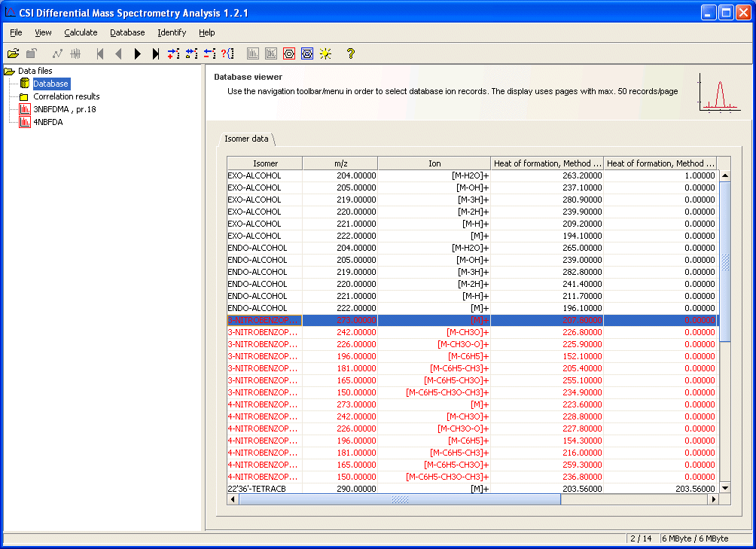Select Correlation results in tree
The image size is (756, 549).
[66, 96]
